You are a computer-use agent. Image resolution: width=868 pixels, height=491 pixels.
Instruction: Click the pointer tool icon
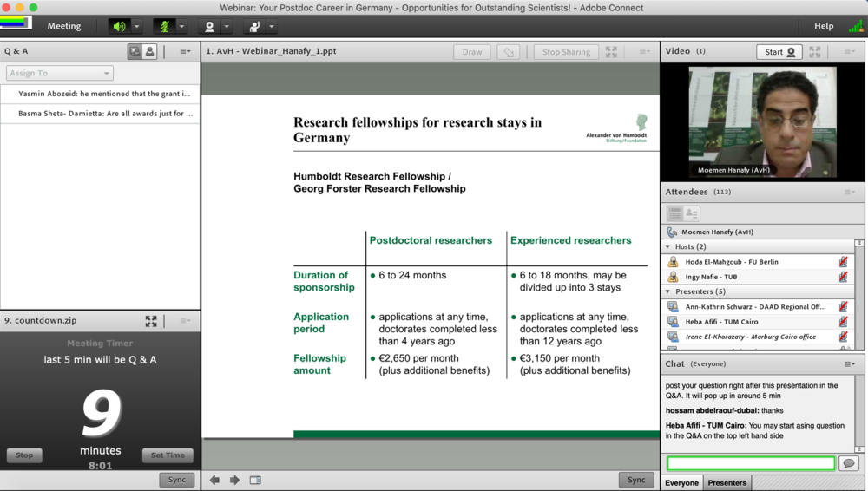508,52
